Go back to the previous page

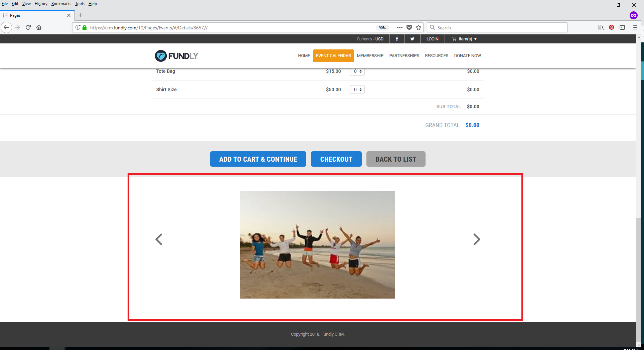6,27
